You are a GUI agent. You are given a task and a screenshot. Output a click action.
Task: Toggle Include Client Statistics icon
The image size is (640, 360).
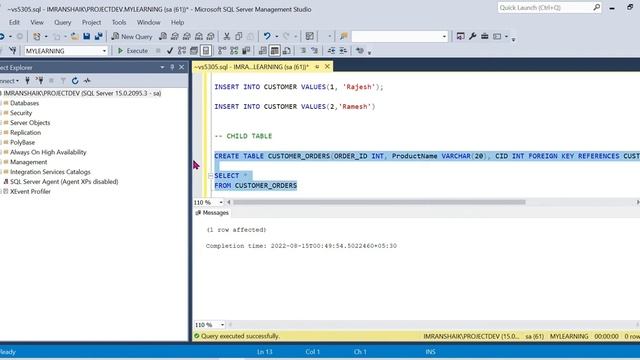(246, 51)
